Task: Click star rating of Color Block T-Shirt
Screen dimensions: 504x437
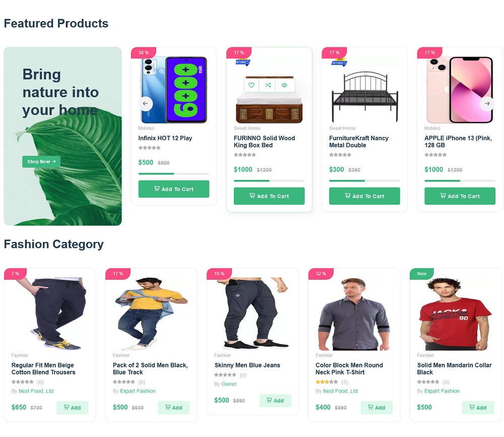Action: click(327, 382)
